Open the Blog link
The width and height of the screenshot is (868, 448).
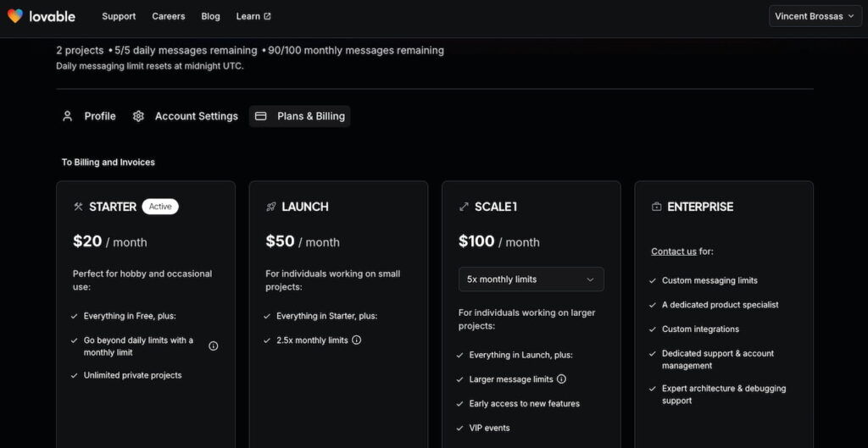210,17
